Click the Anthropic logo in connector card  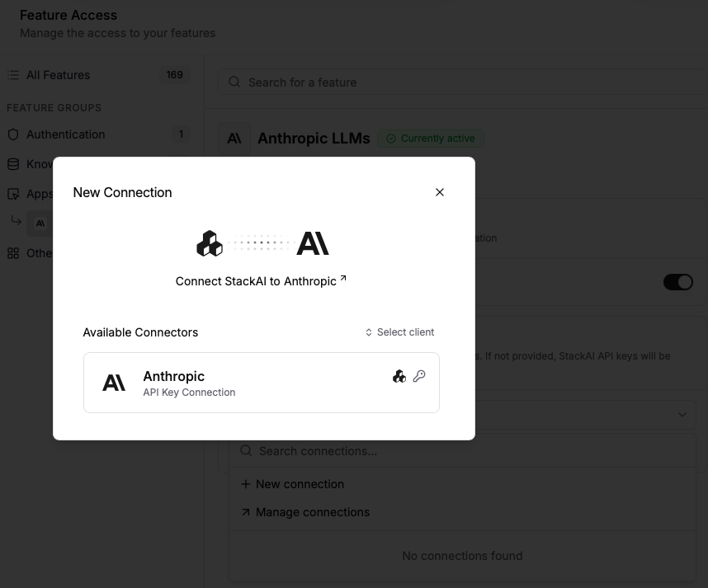coord(114,383)
